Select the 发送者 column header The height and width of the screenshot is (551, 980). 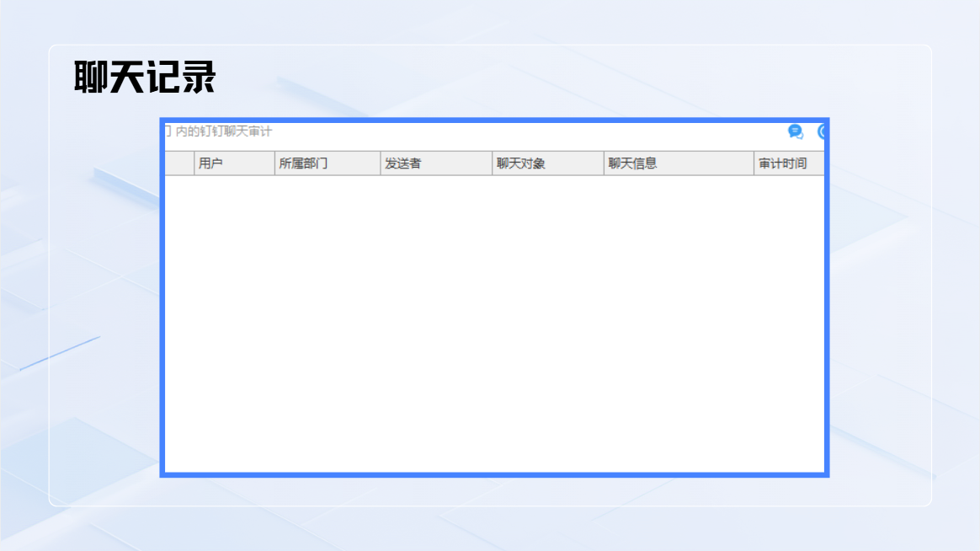tap(436, 163)
